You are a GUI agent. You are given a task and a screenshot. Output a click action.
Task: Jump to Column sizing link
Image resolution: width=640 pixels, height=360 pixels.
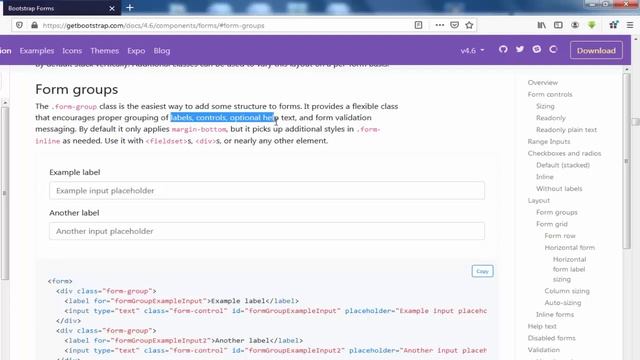(567, 291)
